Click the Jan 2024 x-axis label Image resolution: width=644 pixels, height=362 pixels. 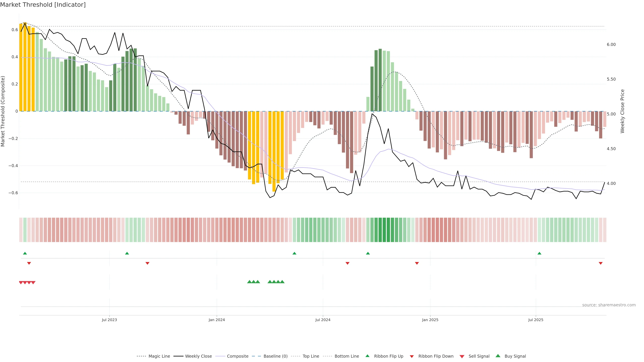tap(217, 320)
